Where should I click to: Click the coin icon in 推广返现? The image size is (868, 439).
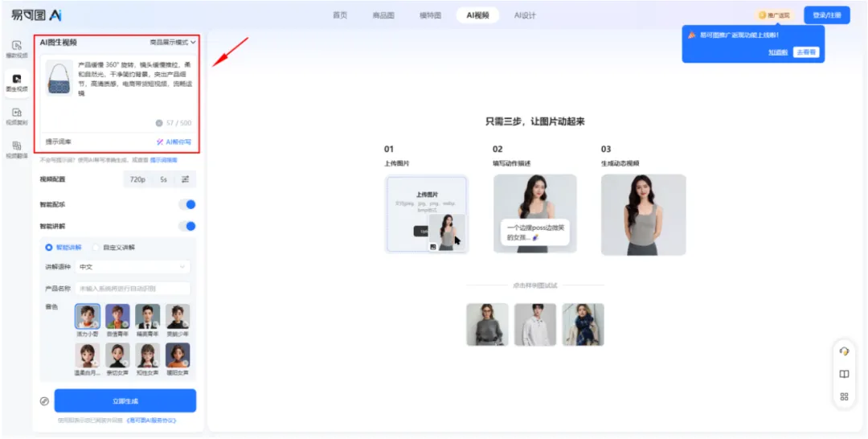tap(762, 15)
